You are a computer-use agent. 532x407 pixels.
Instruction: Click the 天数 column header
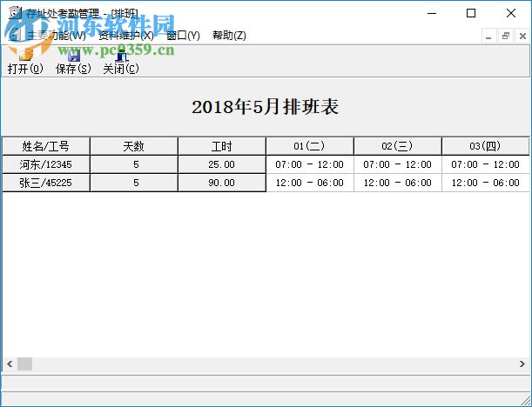point(134,146)
